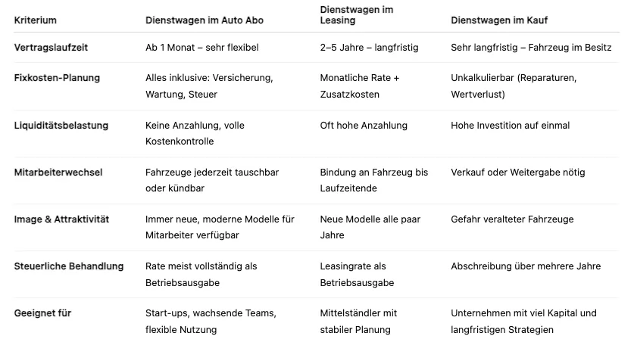The width and height of the screenshot is (634, 364).
Task: Click the 'Image & Attraktivität' row label
Action: point(61,219)
